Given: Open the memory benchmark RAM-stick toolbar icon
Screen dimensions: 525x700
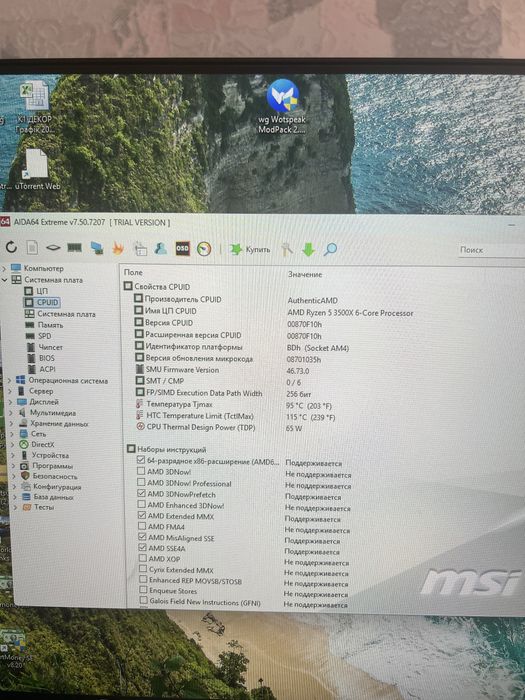Looking at the screenshot, I should 74,247.
